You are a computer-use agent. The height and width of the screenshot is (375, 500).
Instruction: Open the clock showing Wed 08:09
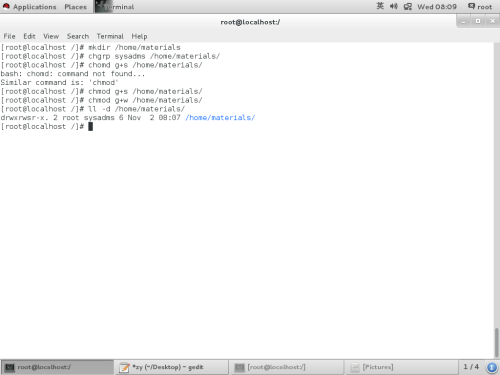click(437, 7)
